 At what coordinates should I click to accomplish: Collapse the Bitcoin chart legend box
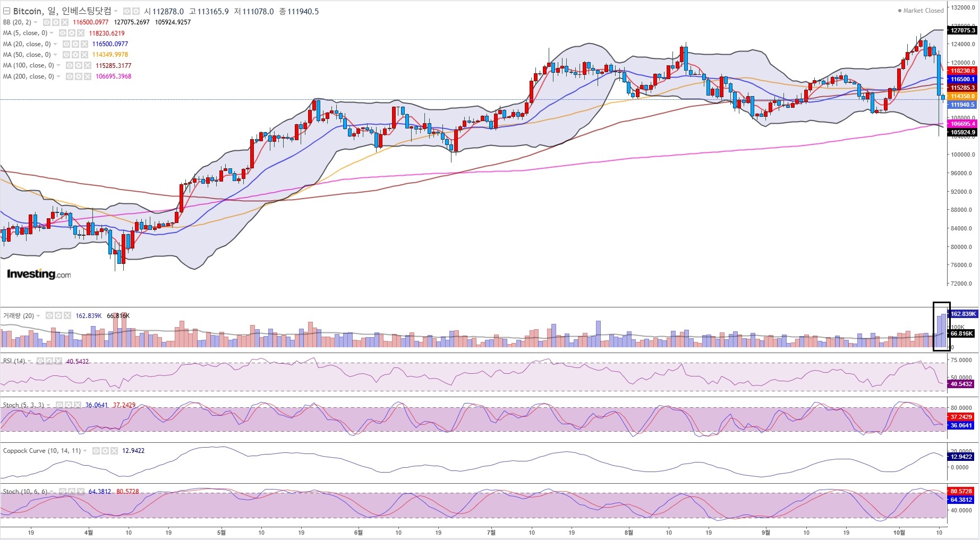pyautogui.click(x=7, y=11)
